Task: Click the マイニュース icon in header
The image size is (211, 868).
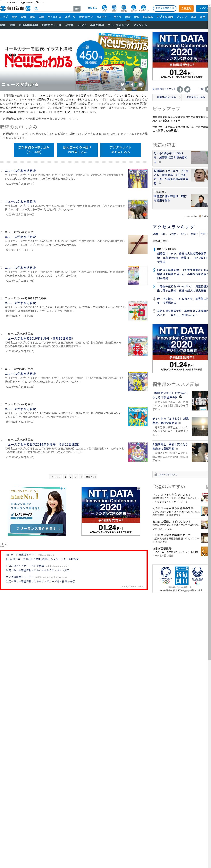Action: (x=144, y=7)
